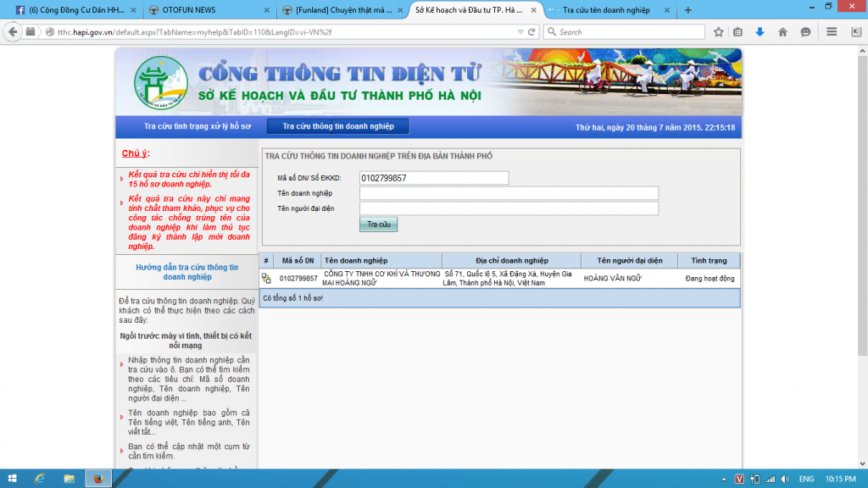Close the Tra cứu tên doanh nghiệp tab
Viewport: 868px width, 488px height.
point(667,10)
